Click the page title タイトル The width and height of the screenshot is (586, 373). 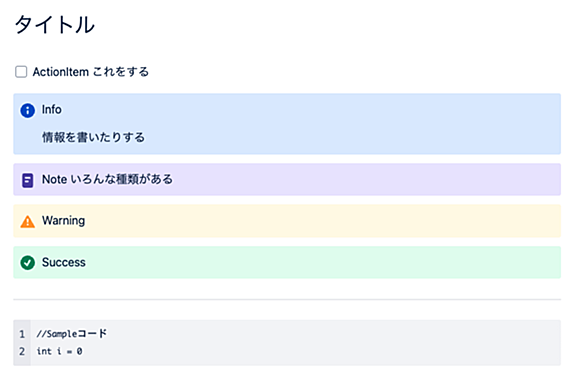pyautogui.click(x=55, y=25)
